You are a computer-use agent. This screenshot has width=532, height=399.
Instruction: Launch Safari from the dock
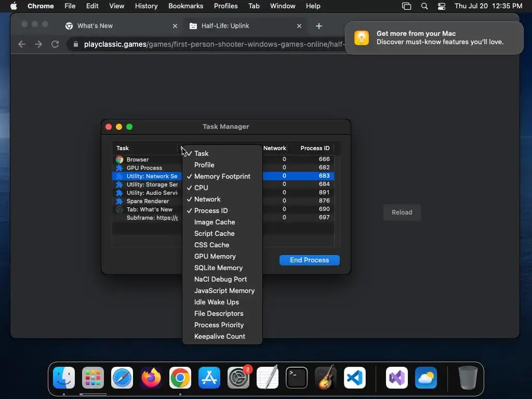pos(122,378)
